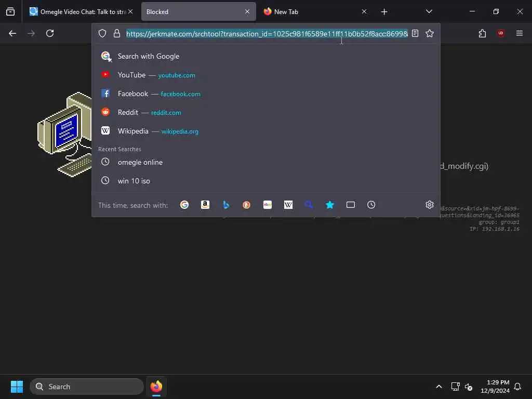Search this time with Bing icon
532x399 pixels.
[226, 205]
